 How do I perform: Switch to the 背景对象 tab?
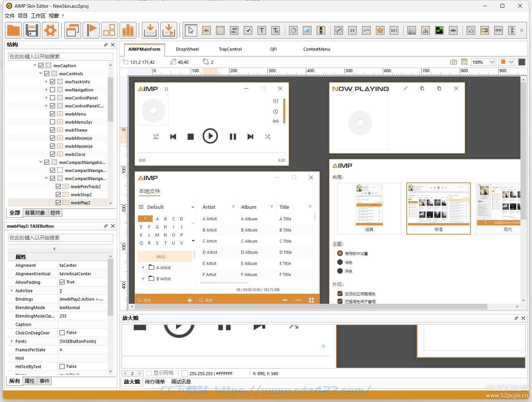click(x=35, y=213)
